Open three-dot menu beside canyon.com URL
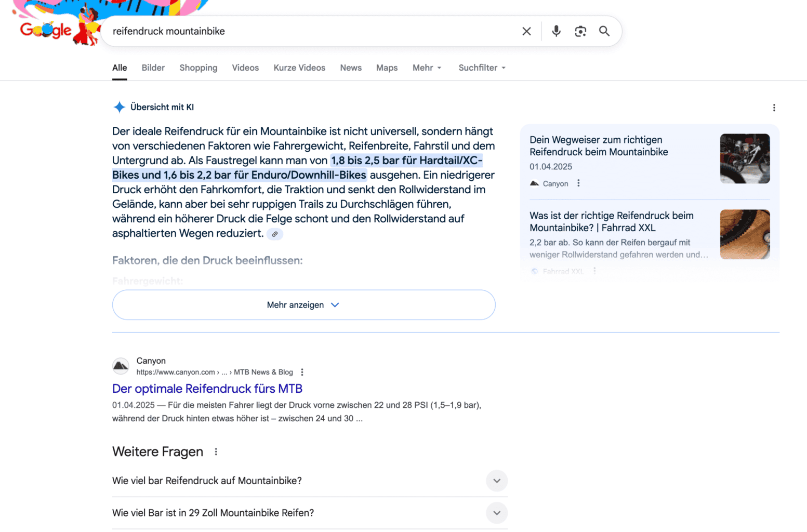The image size is (807, 532). pos(302,372)
